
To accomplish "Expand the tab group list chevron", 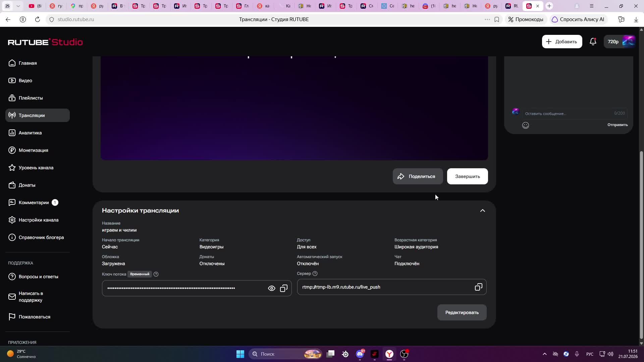I will point(18,6).
